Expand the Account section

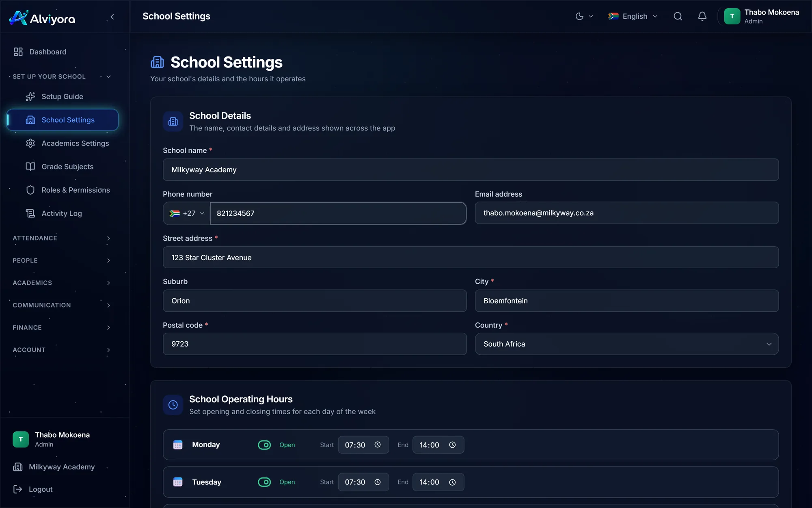point(62,350)
